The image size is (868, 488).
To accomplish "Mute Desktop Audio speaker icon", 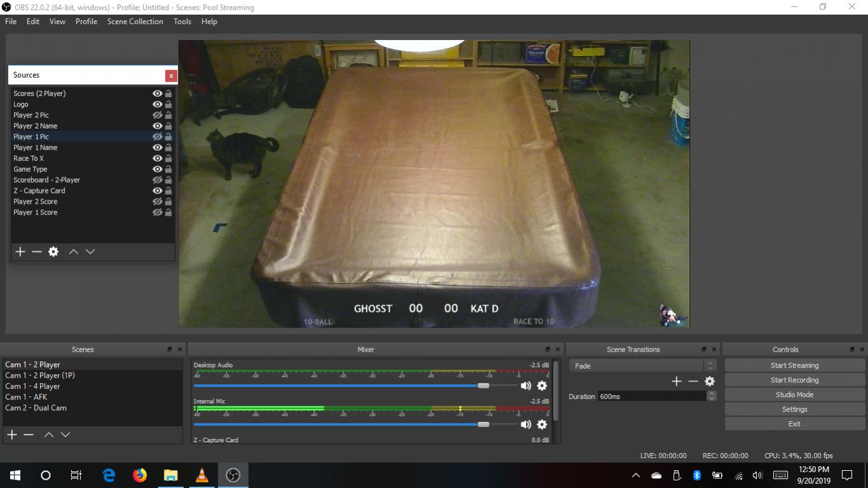I will 526,386.
